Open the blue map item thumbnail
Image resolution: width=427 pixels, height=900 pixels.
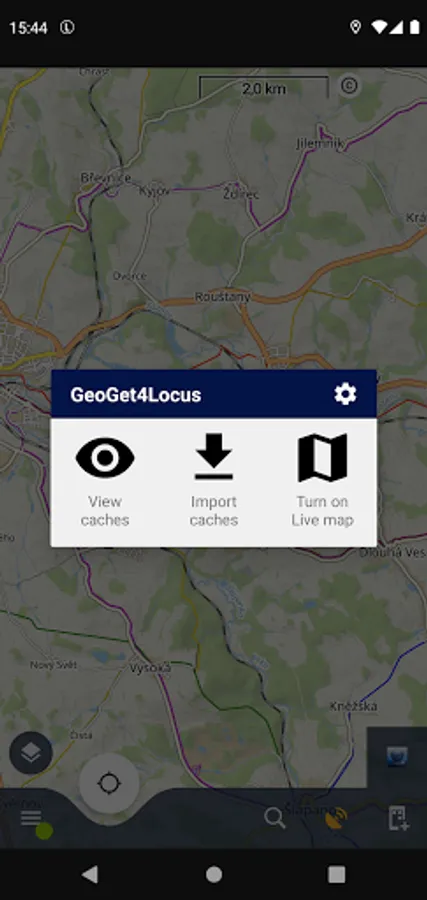pyautogui.click(x=397, y=757)
